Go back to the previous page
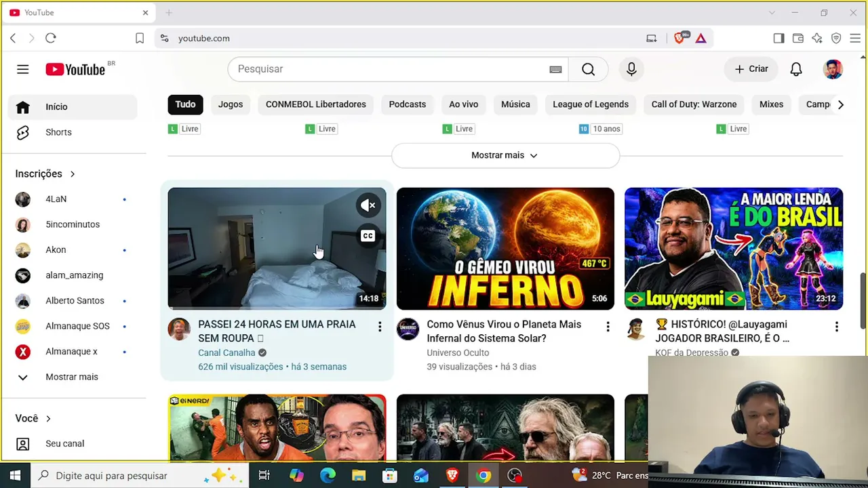The width and height of the screenshot is (868, 488). (x=13, y=39)
